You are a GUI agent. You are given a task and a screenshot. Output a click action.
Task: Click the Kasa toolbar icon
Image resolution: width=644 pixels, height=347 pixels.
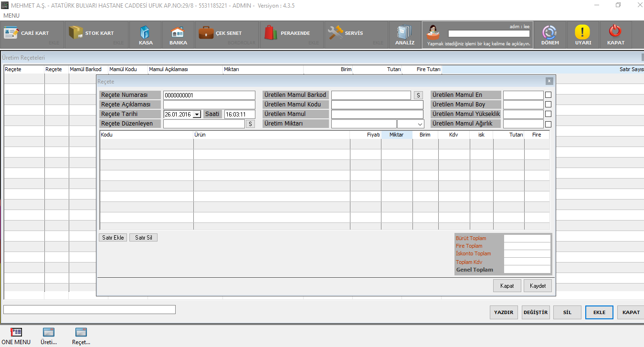pos(146,35)
